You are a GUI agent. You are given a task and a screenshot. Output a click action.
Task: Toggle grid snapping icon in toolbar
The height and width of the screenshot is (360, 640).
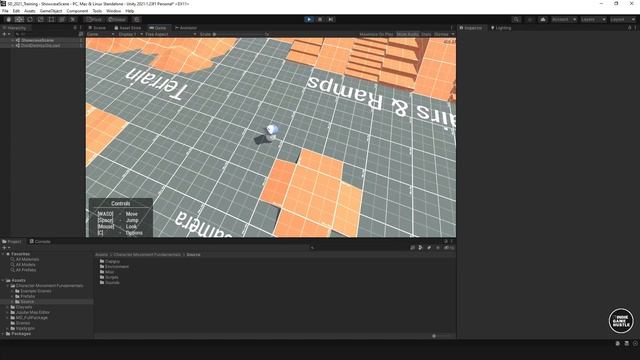pos(137,19)
